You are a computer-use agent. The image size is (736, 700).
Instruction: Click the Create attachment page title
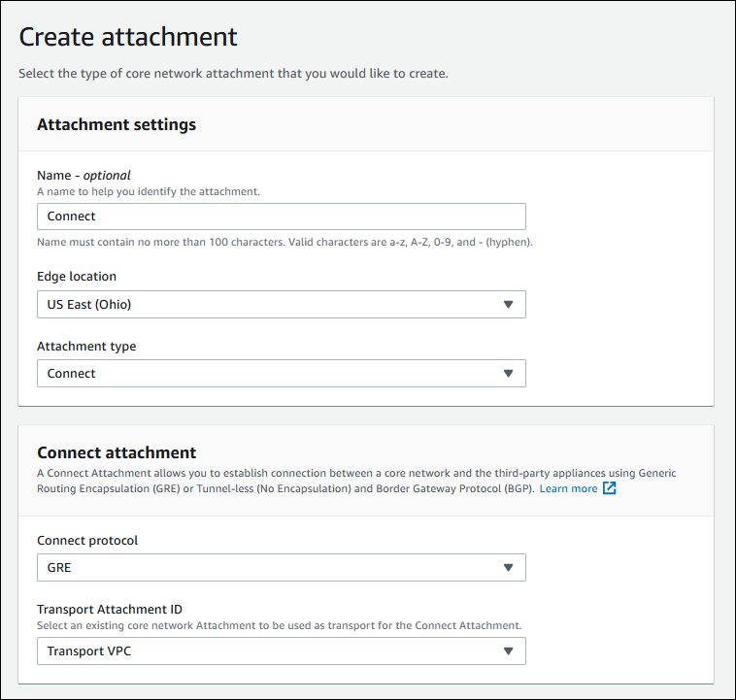128,37
